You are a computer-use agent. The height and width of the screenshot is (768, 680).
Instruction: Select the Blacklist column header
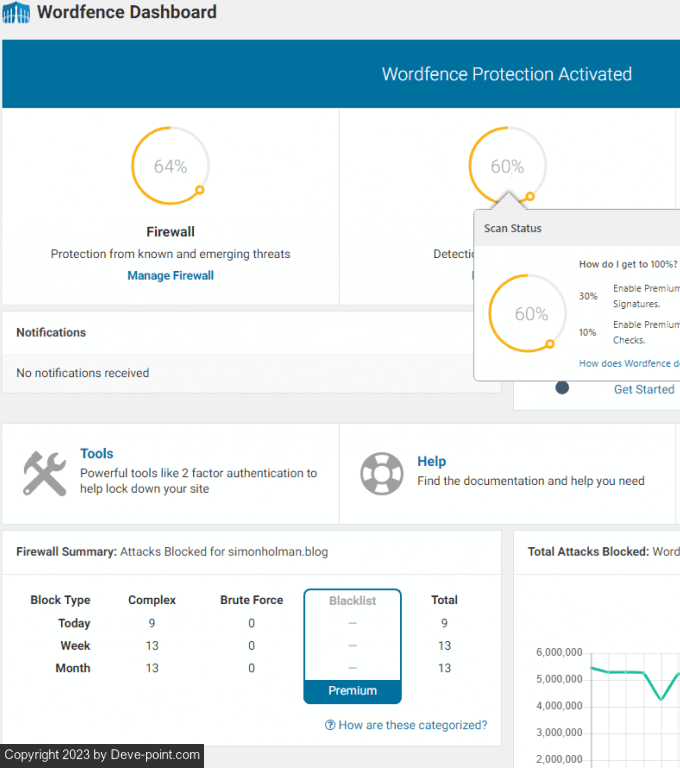pyautogui.click(x=352, y=600)
